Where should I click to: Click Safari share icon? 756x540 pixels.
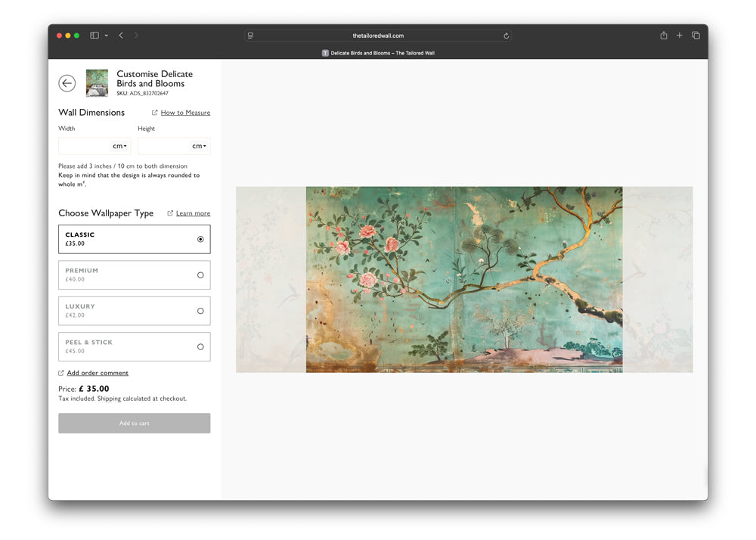point(663,36)
